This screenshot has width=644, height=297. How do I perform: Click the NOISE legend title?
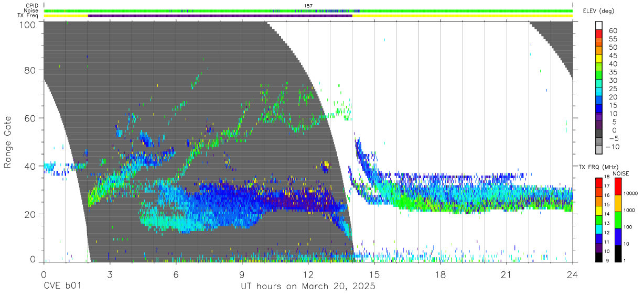pyautogui.click(x=621, y=173)
